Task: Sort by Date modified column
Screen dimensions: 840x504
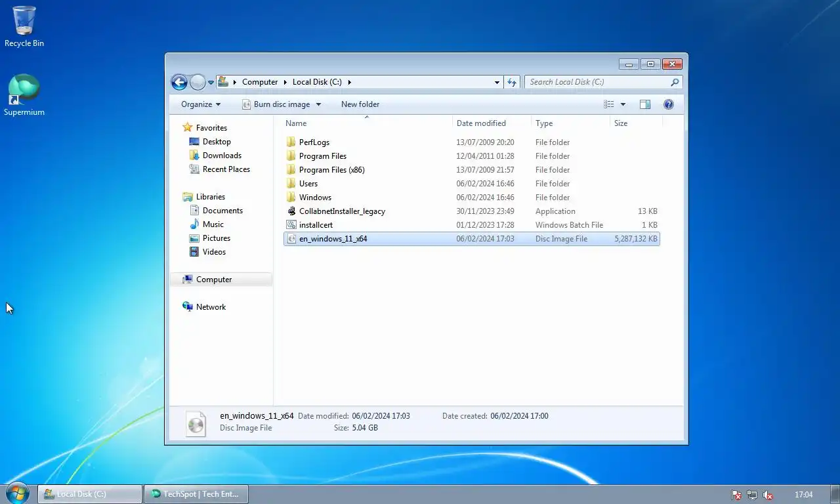Action: coord(492,123)
